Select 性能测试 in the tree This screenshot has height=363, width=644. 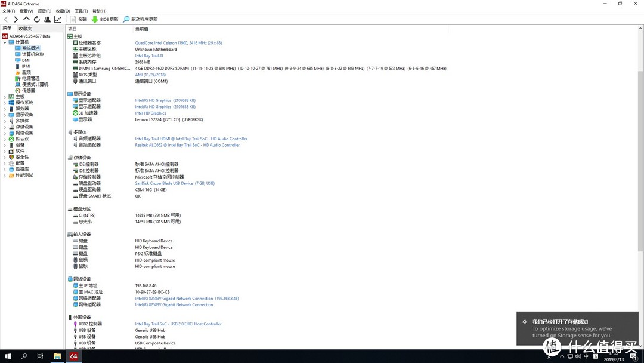[x=24, y=175]
